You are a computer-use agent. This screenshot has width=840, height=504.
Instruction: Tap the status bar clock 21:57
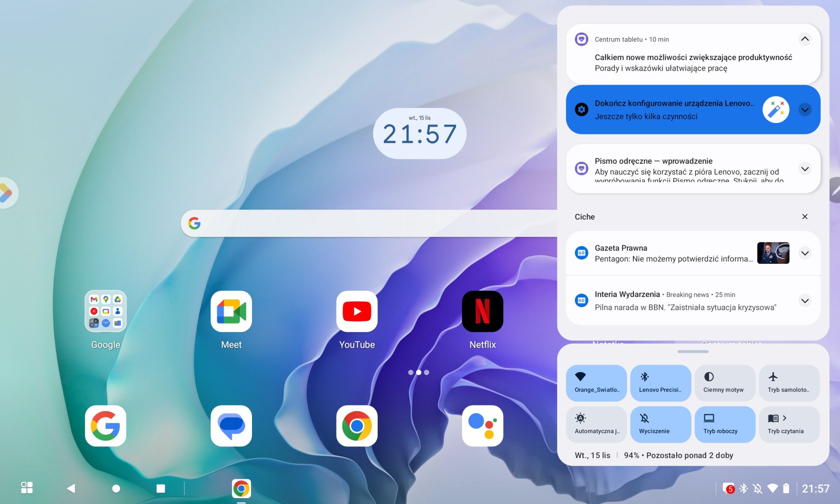point(816,488)
